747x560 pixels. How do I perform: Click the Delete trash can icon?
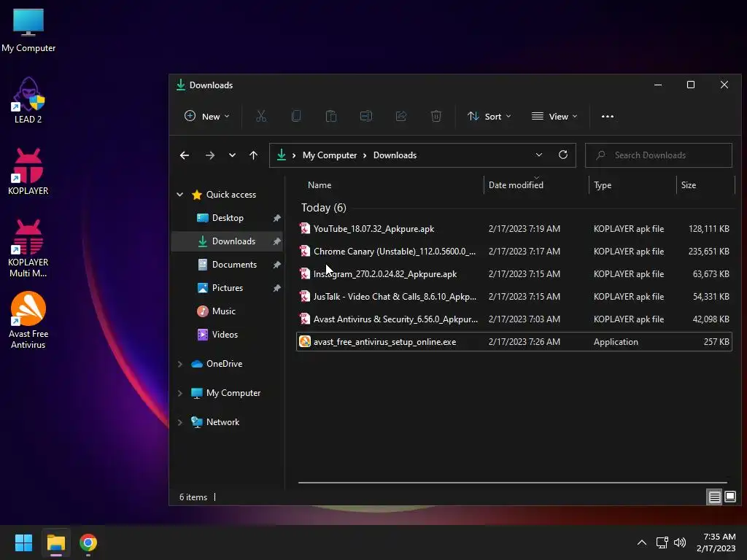point(436,116)
